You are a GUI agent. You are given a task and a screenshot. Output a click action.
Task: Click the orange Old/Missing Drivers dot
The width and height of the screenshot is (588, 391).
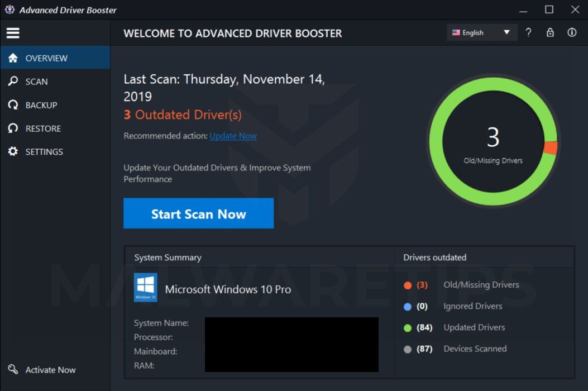point(408,285)
